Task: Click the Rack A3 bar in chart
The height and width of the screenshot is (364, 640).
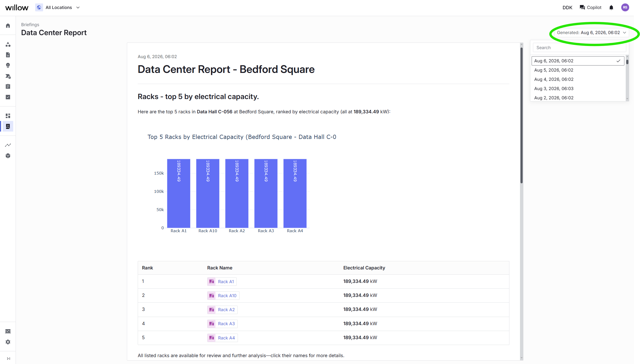Action: (x=266, y=193)
